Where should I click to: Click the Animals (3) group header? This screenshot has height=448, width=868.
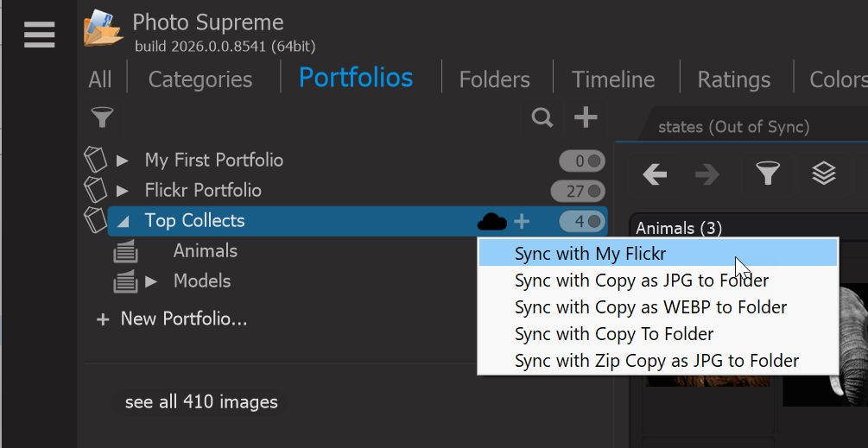click(x=679, y=228)
